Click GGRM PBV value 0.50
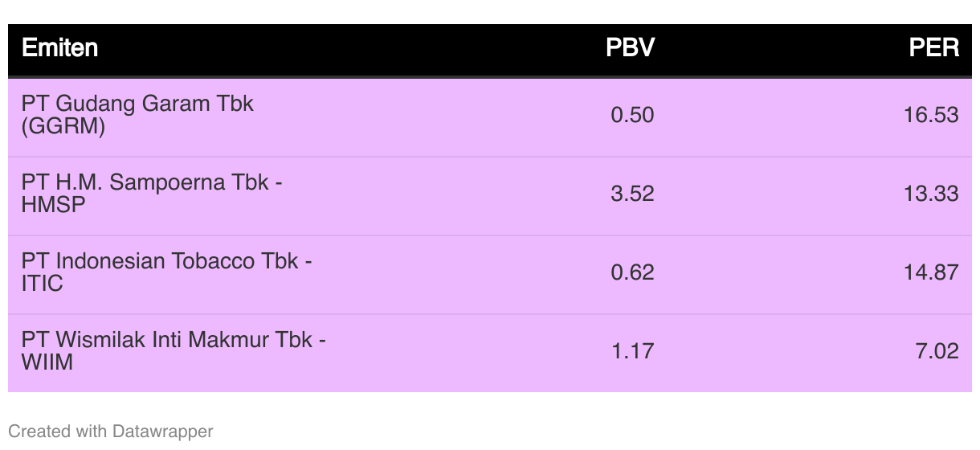The image size is (980, 450). pyautogui.click(x=632, y=115)
